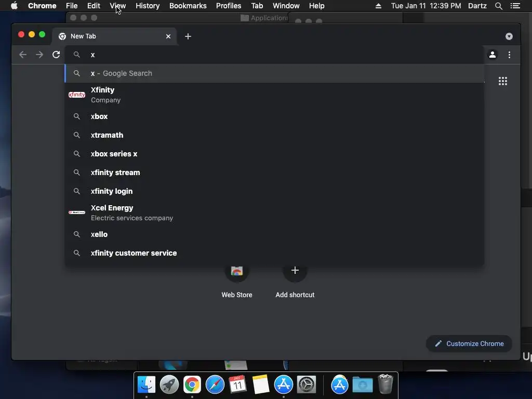Click the date and time in the menu bar
Viewport: 532px width, 399px height.
pyautogui.click(x=426, y=6)
